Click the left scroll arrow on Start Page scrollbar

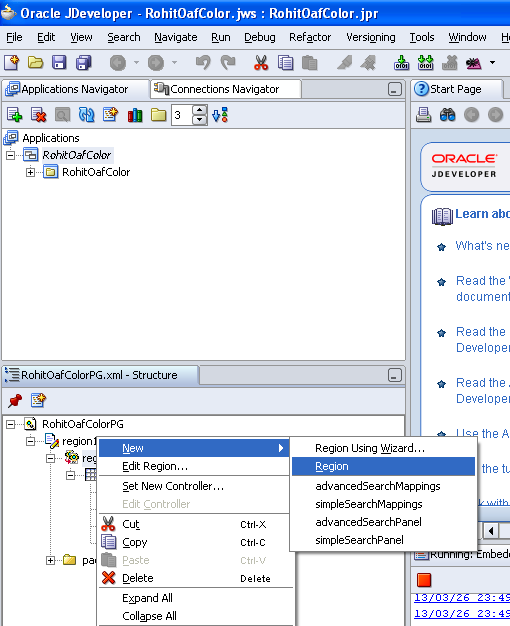[491, 531]
